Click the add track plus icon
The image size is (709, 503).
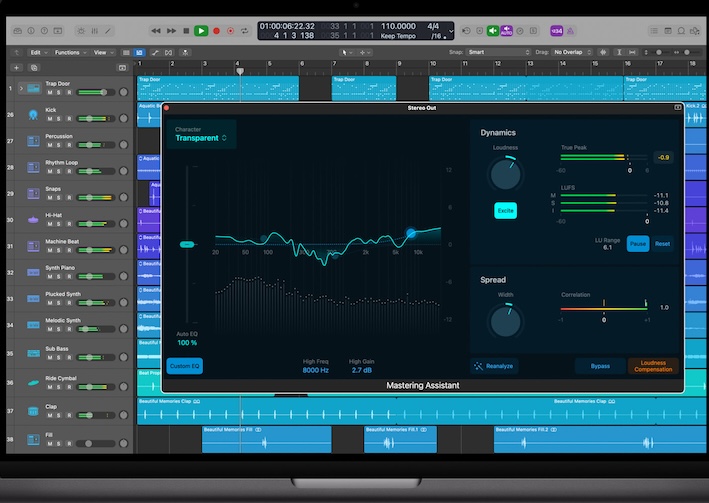pyautogui.click(x=16, y=67)
